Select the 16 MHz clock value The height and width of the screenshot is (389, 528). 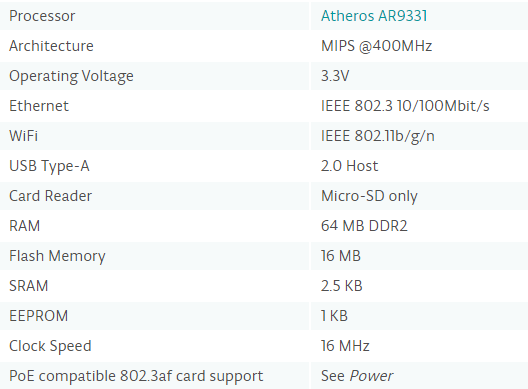click(x=345, y=346)
